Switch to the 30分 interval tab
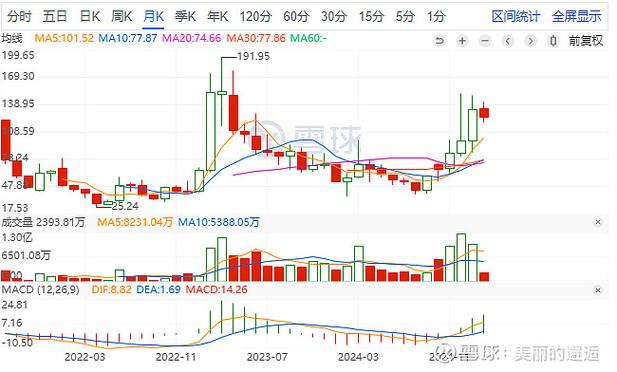The height and width of the screenshot is (372, 617). pos(334,16)
